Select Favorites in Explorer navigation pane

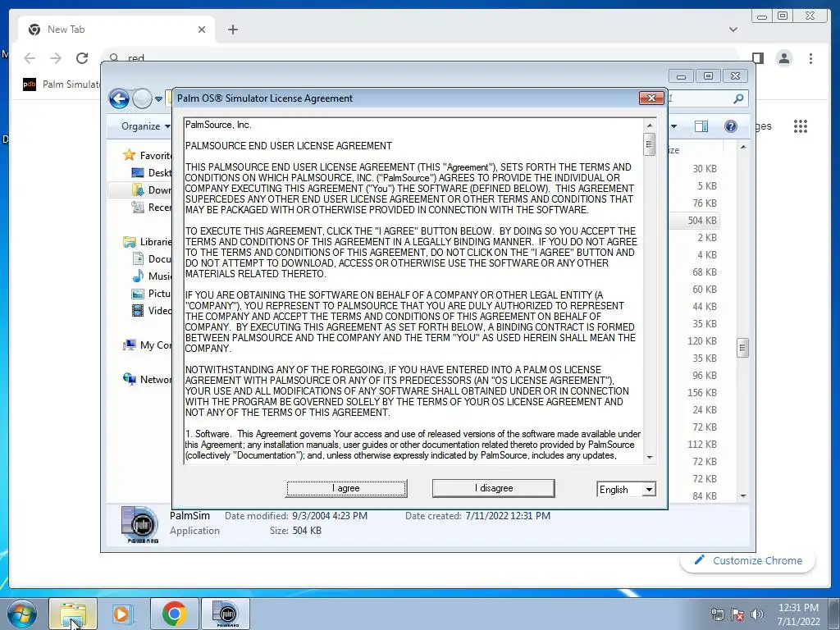click(x=148, y=155)
